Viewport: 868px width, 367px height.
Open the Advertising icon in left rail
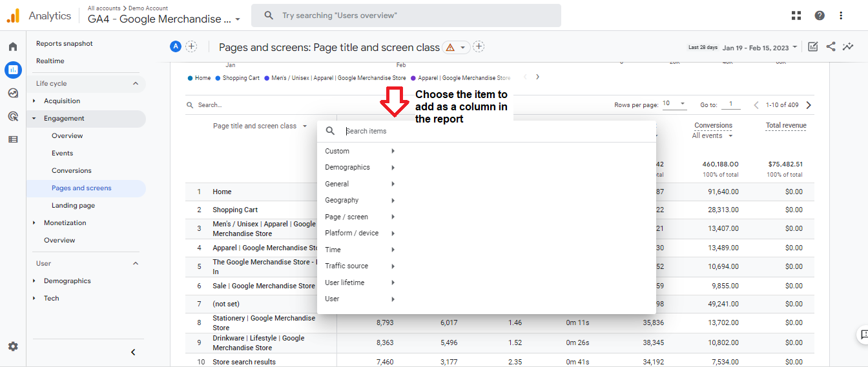13,116
